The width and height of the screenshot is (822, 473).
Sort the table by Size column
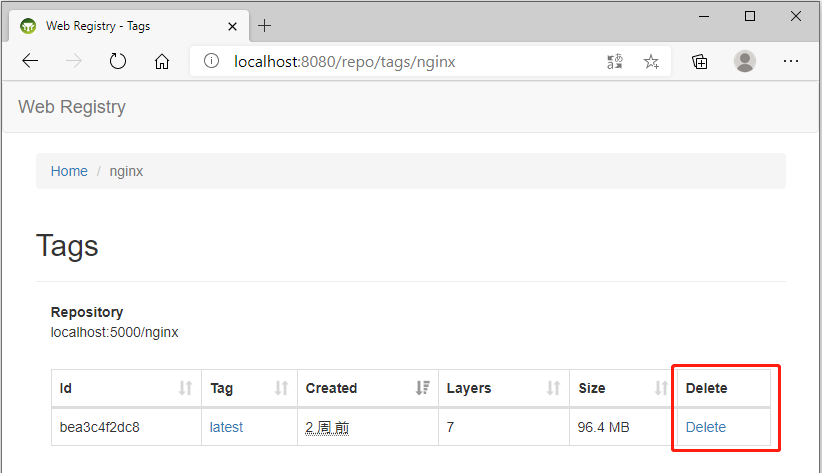tap(623, 388)
